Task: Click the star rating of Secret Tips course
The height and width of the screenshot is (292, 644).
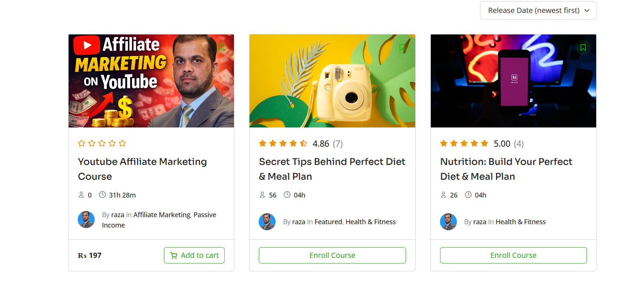Action: [283, 143]
